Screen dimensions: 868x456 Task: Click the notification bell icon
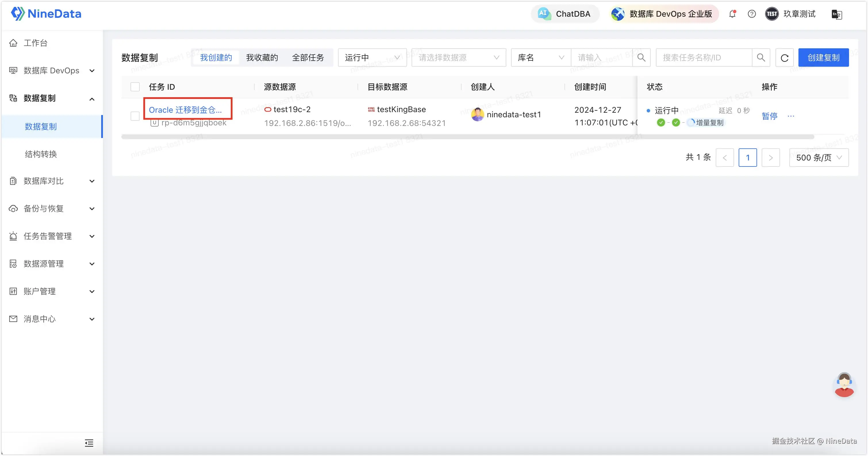[732, 14]
